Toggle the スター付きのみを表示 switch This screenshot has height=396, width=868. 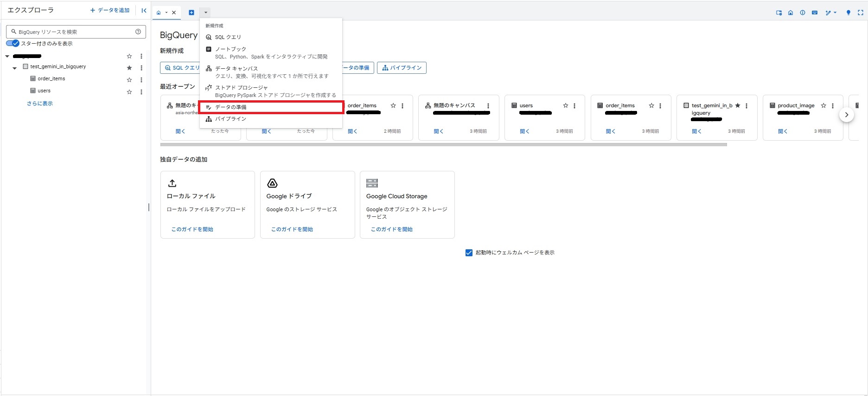(13, 44)
